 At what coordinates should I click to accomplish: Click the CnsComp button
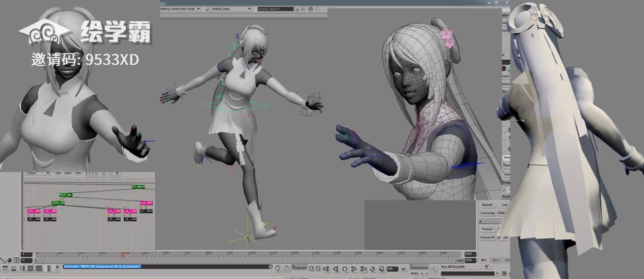click(x=487, y=213)
